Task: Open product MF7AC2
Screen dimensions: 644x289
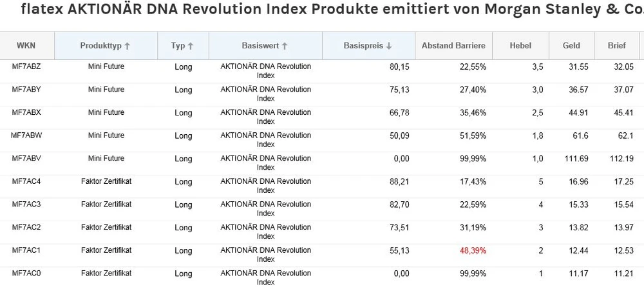Action: click(26, 227)
